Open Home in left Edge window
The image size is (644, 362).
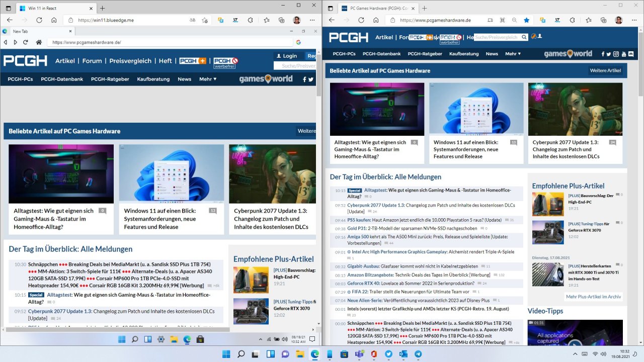coord(54,20)
